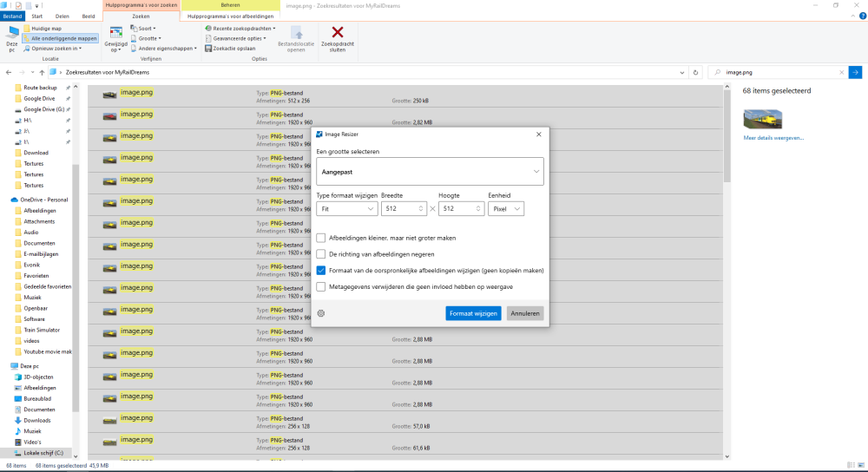The image size is (868, 472).
Task: Click the blue search arrow button
Action: pyautogui.click(x=855, y=72)
